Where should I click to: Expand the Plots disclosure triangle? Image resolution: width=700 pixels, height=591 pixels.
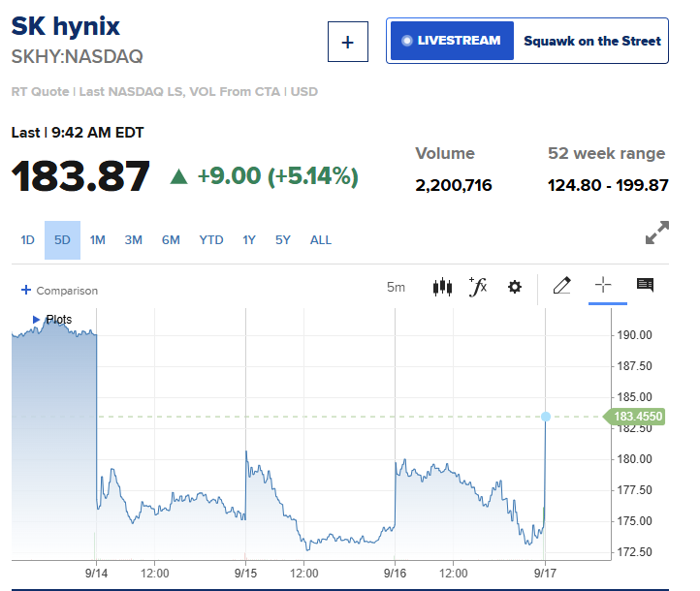pyautogui.click(x=36, y=320)
